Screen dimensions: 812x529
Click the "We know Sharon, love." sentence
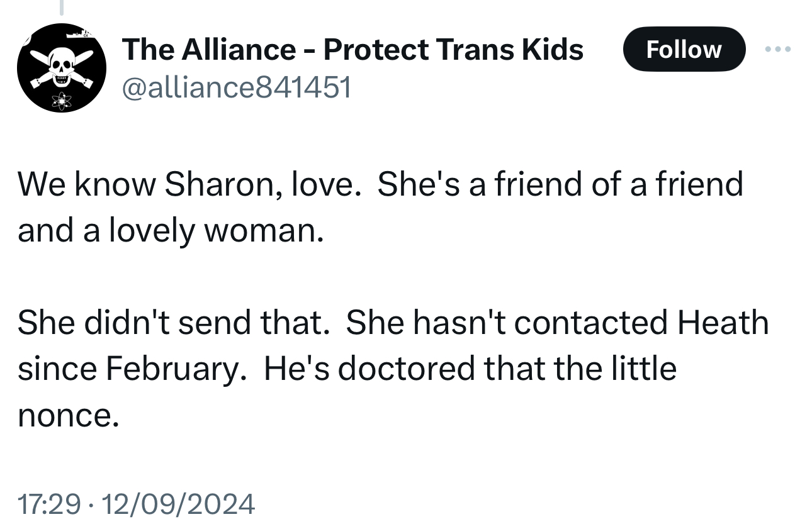click(186, 184)
